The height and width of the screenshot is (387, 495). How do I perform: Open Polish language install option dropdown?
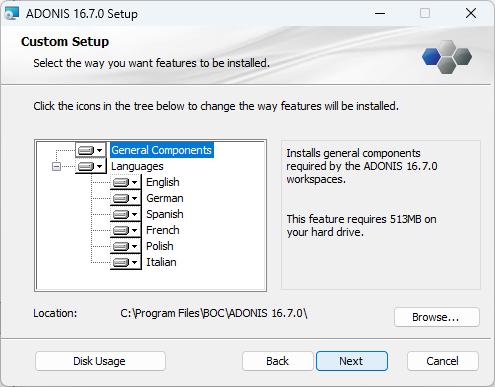click(x=125, y=246)
